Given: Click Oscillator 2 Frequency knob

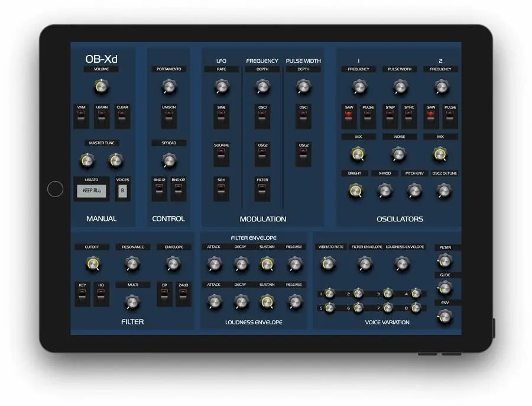Looking at the screenshot, I should pos(441,87).
